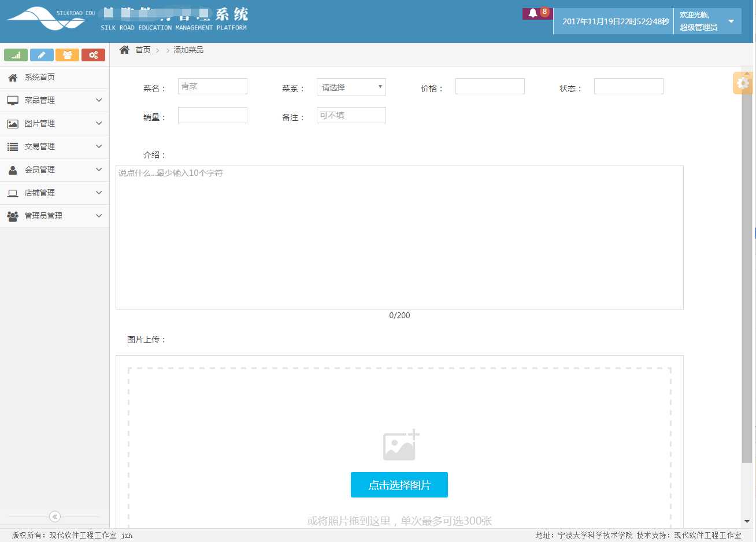Focus the 价格 input field
This screenshot has height=542, width=756.
pyautogui.click(x=490, y=86)
